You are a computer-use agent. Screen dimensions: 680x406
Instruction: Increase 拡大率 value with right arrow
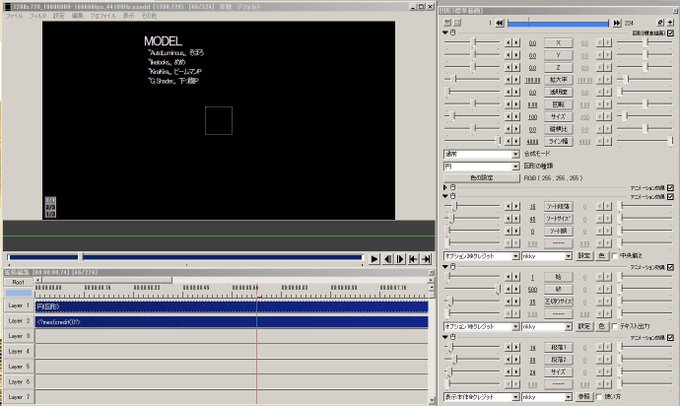pos(516,80)
